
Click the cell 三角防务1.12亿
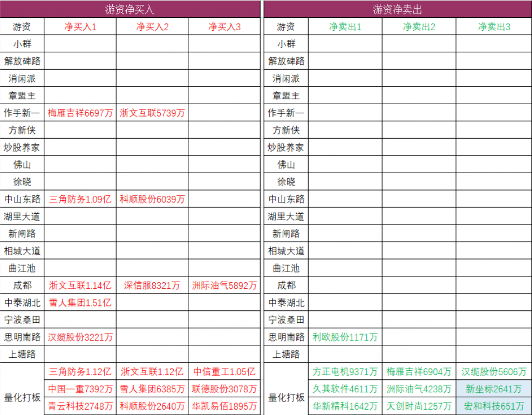(80, 372)
